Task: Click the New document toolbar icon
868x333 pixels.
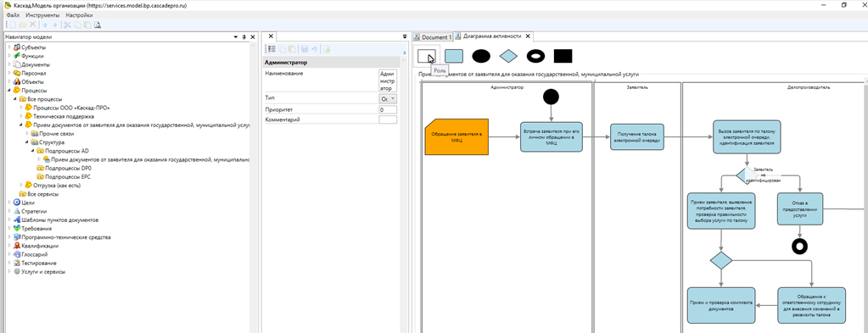Action: point(13,25)
